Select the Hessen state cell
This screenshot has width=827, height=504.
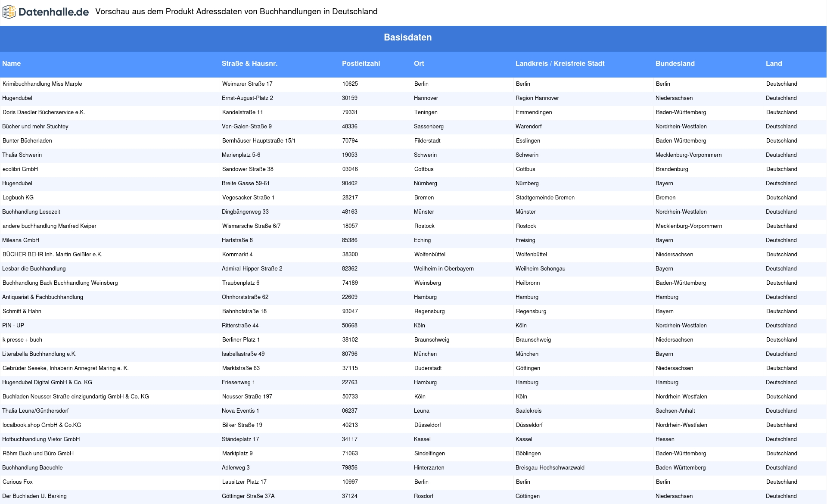(665, 439)
